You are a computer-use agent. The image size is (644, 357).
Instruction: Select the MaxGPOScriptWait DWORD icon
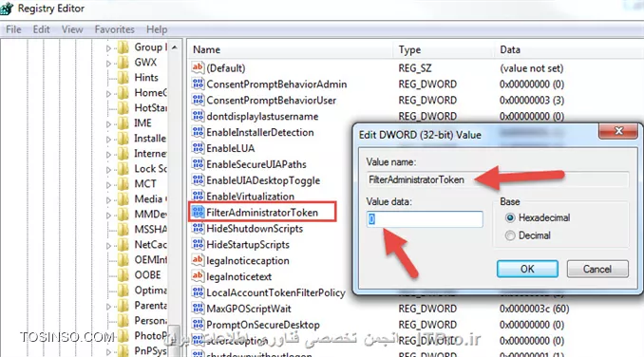pos(198,308)
